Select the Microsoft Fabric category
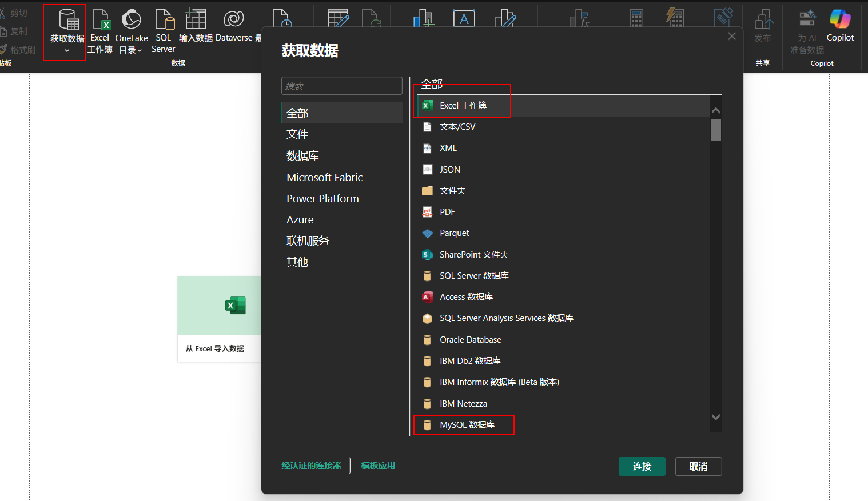Screen dimensions: 868x501 [x=342, y=177]
